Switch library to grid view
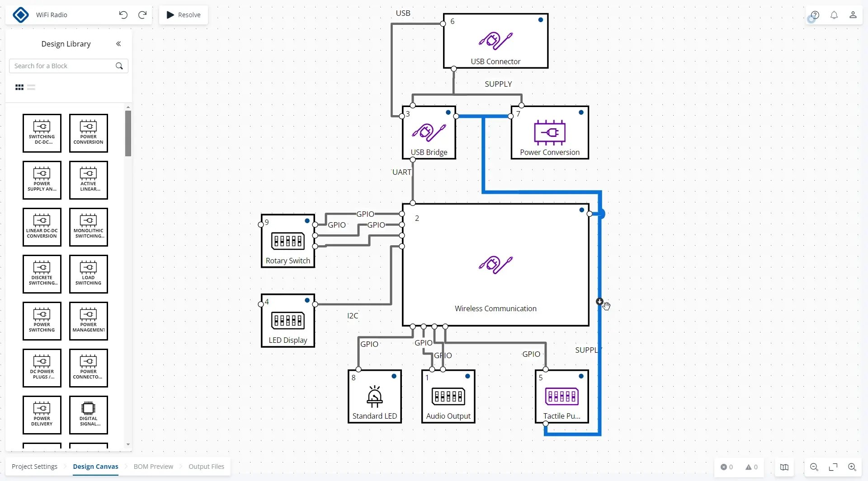868x481 pixels. (x=19, y=87)
